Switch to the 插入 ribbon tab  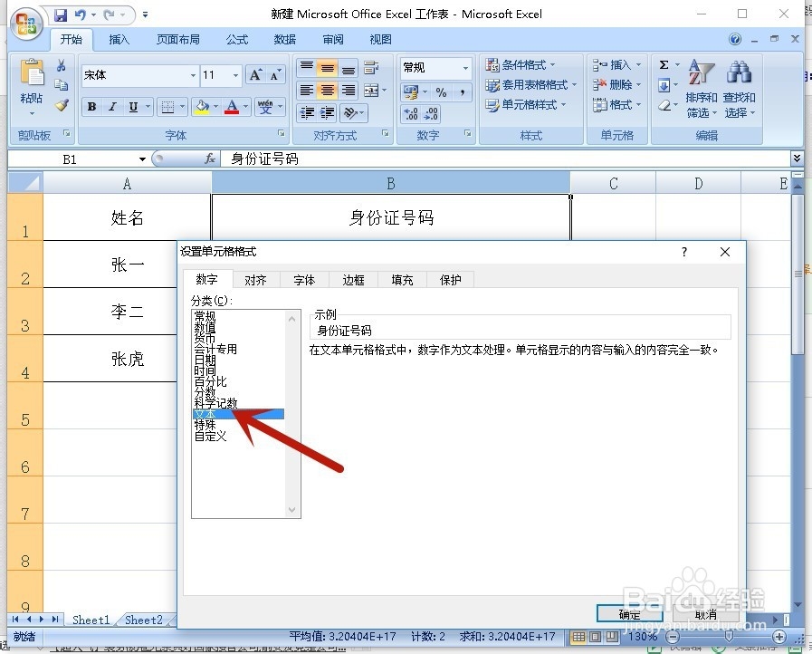(119, 39)
